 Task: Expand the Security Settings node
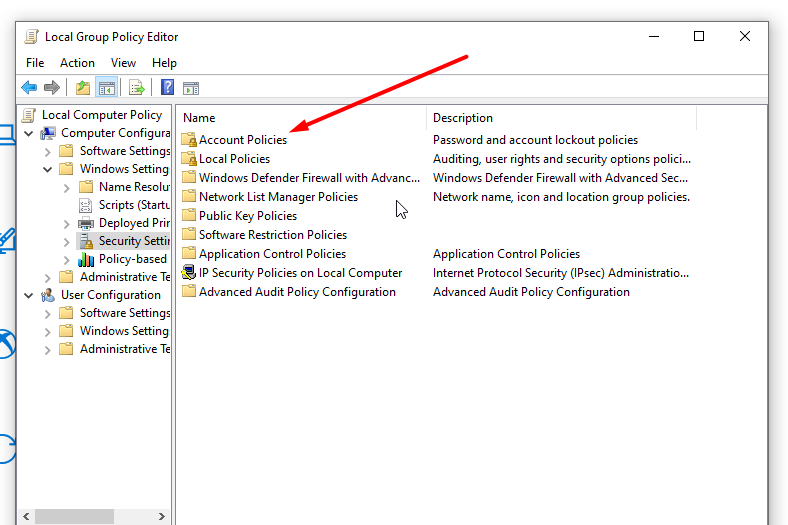click(x=67, y=242)
